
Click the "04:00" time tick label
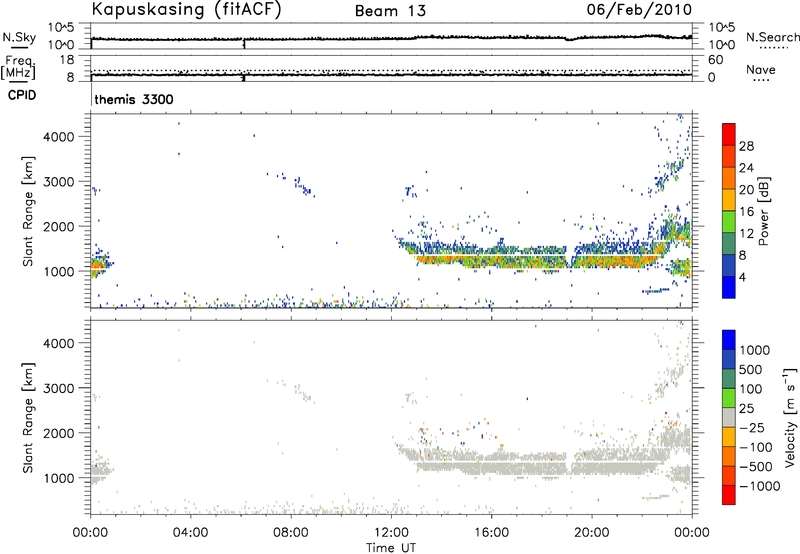190,533
